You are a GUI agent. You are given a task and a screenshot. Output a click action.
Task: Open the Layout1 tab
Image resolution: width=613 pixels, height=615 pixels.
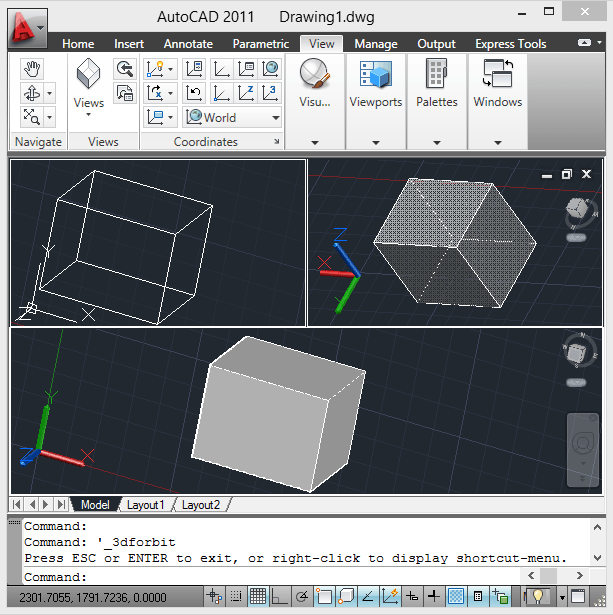(145, 505)
